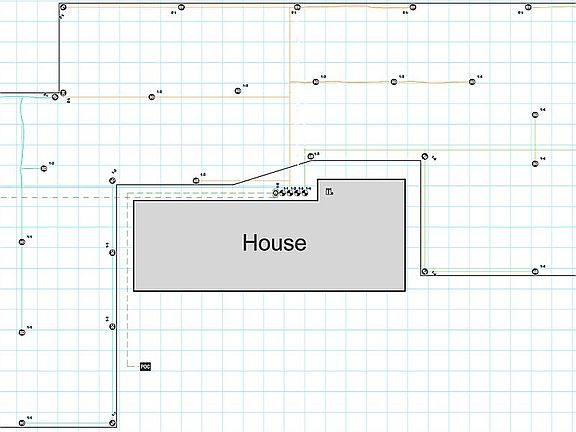This screenshot has height=432, width=576.
Task: Click the sprinkler head at the diagonal walkway's upper end
Action: (x=310, y=156)
